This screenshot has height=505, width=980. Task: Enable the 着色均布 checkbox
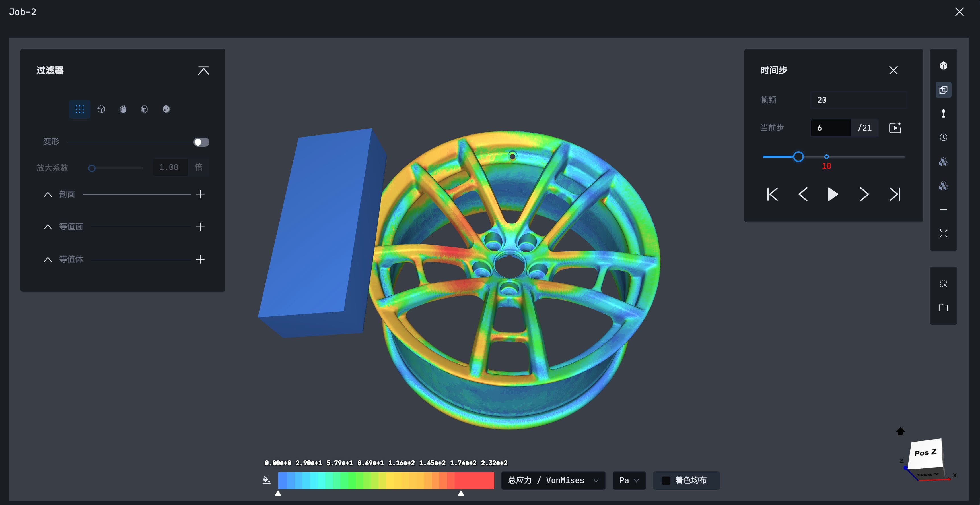pos(666,481)
